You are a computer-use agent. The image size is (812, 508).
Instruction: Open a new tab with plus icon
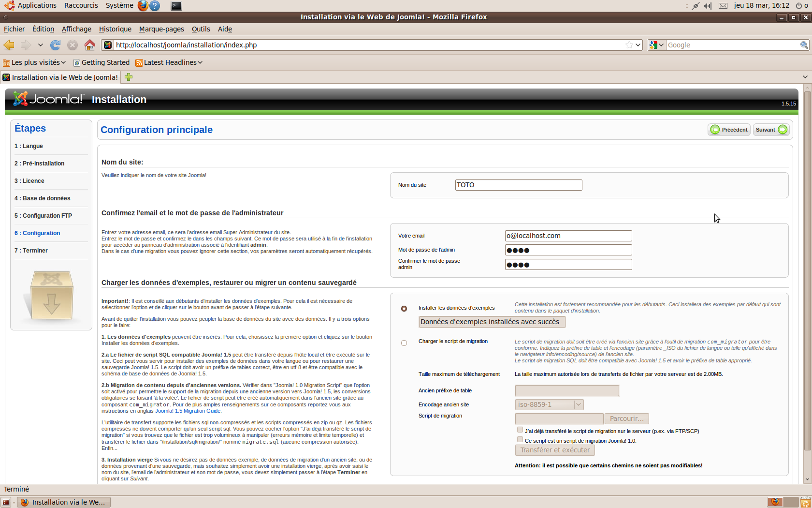pyautogui.click(x=129, y=77)
